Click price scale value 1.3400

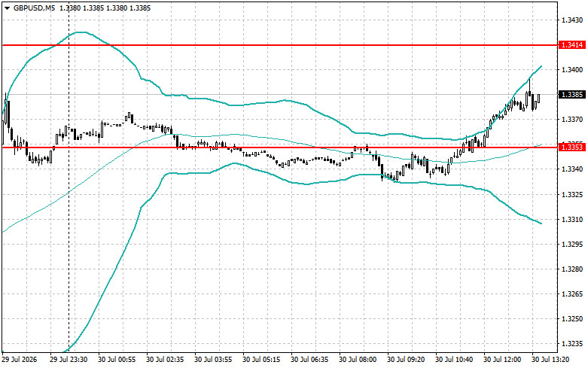572,70
